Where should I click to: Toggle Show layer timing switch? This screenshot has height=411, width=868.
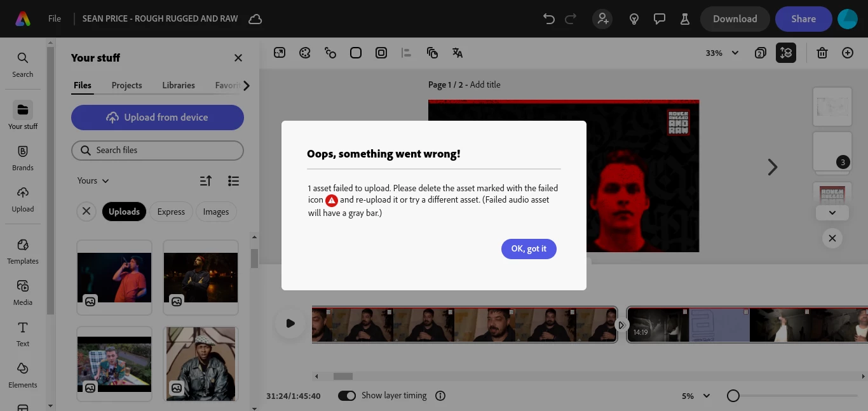[x=347, y=396]
